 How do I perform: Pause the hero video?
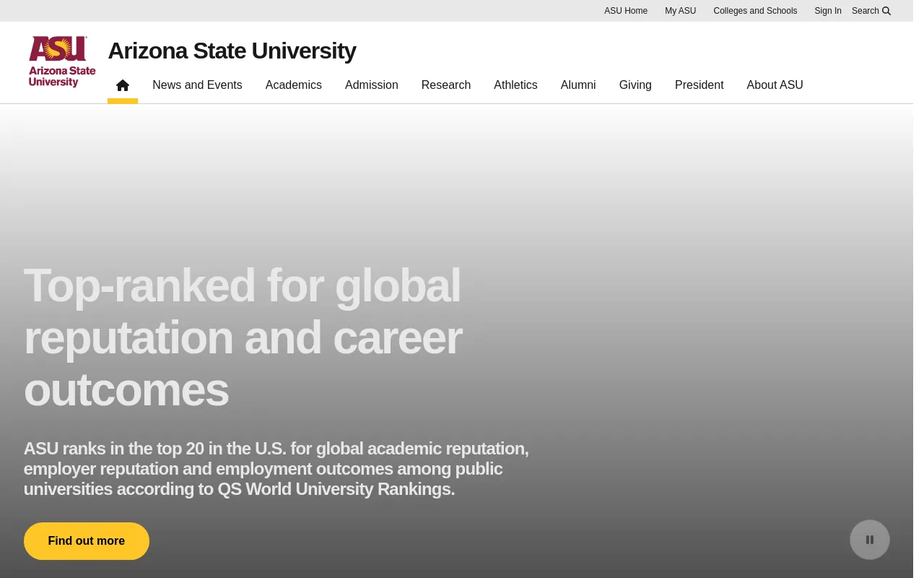click(x=870, y=540)
